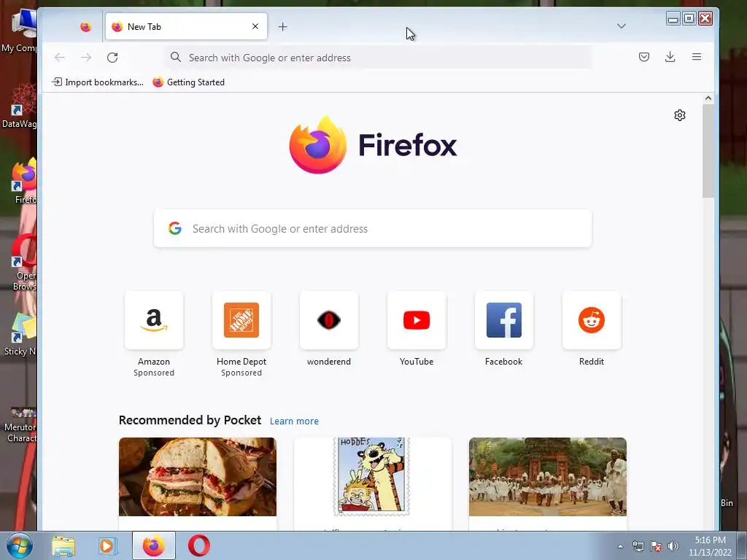The image size is (747, 560).
Task: Open the white-clothed crowd story thumbnail
Action: click(548, 477)
